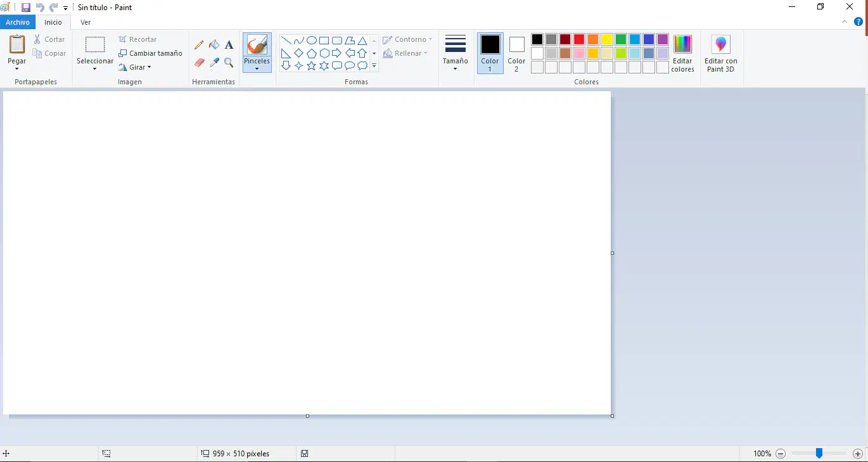
Task: Choose the Up arrow shape
Action: [362, 53]
